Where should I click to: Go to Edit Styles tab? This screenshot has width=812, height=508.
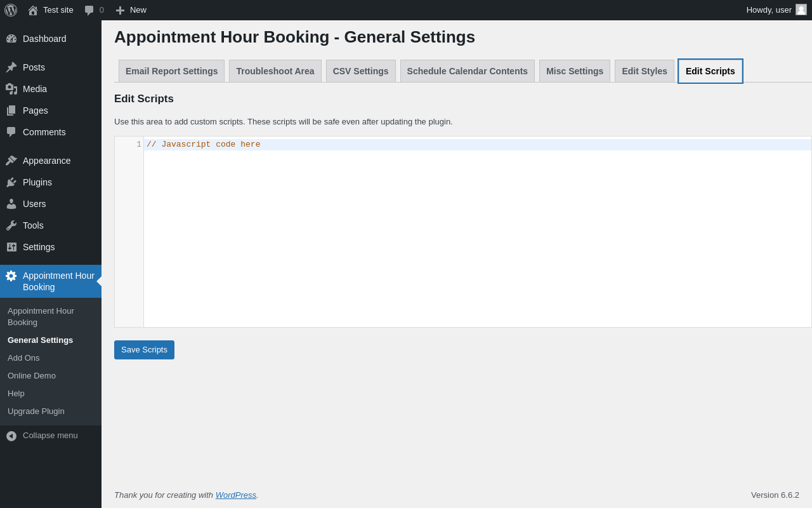tap(645, 71)
